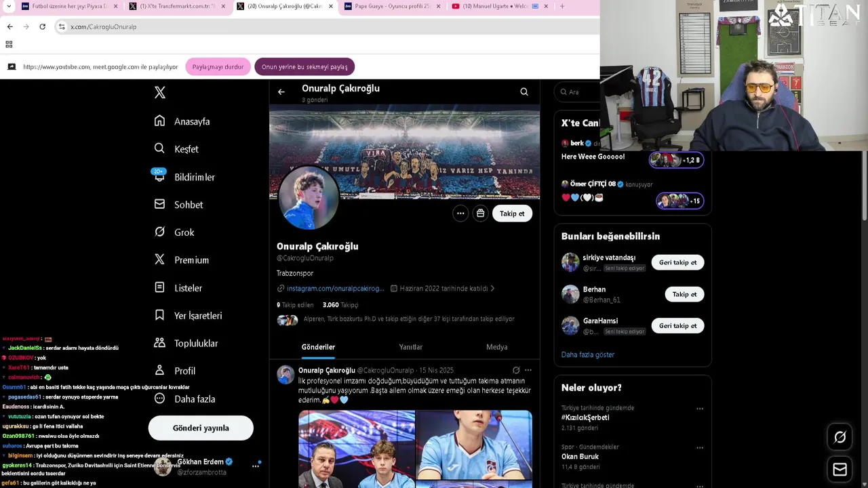
Task: Open options for #KızılcıkŞerbeti trend
Action: (700, 409)
